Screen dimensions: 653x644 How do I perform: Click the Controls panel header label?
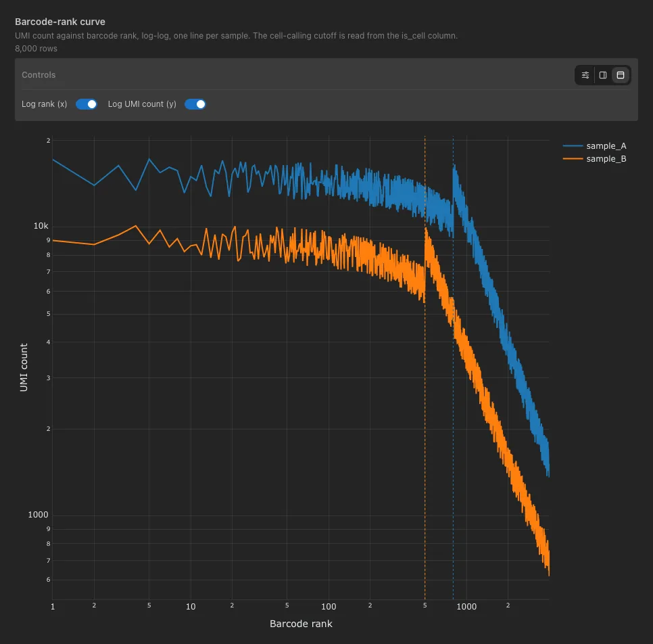click(x=39, y=75)
